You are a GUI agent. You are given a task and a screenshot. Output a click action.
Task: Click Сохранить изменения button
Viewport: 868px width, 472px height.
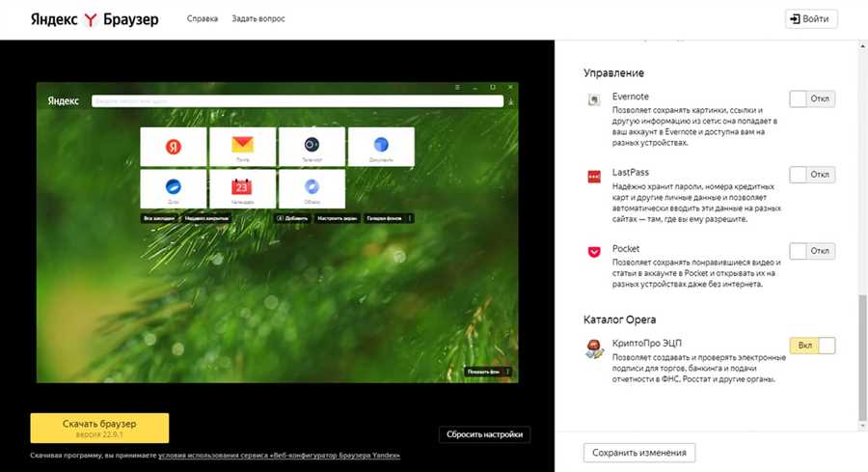tap(639, 453)
